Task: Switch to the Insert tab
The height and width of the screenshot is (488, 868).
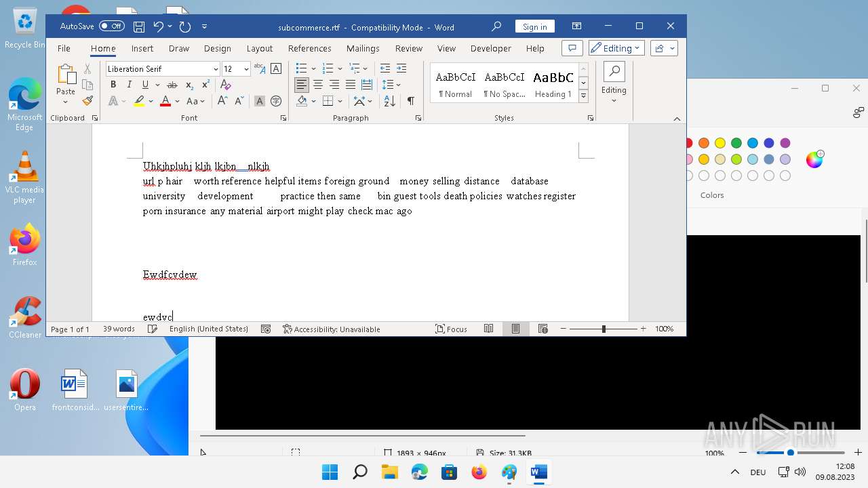Action: [142, 48]
